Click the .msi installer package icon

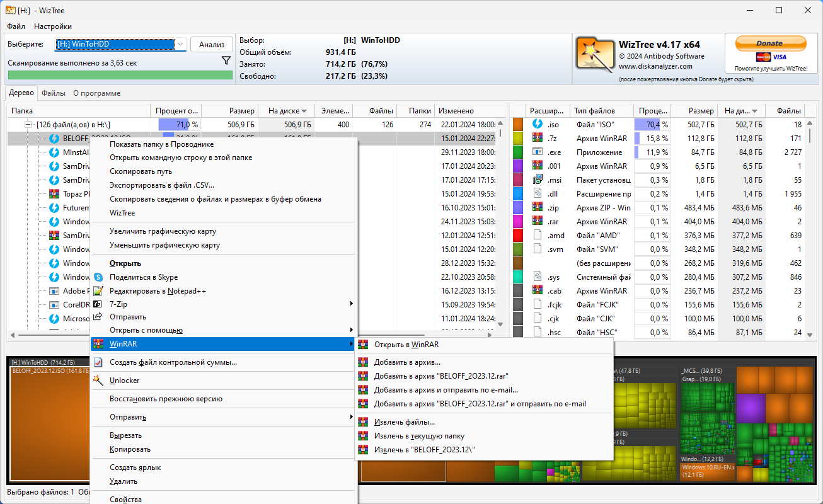tap(538, 180)
